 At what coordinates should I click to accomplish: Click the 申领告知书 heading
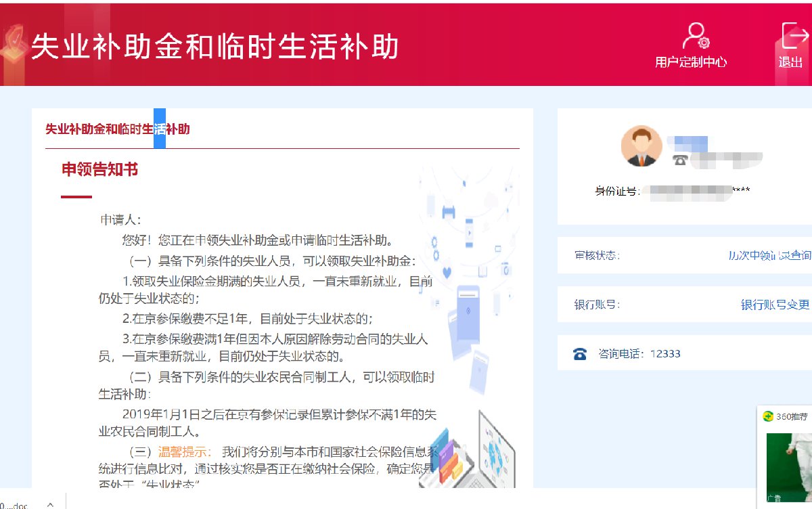100,169
